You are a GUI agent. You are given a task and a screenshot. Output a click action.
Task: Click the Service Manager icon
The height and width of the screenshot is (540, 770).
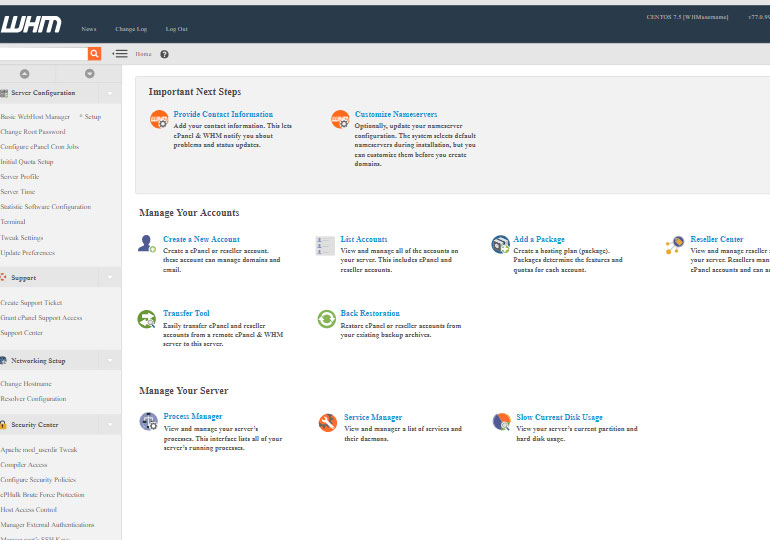(x=328, y=422)
